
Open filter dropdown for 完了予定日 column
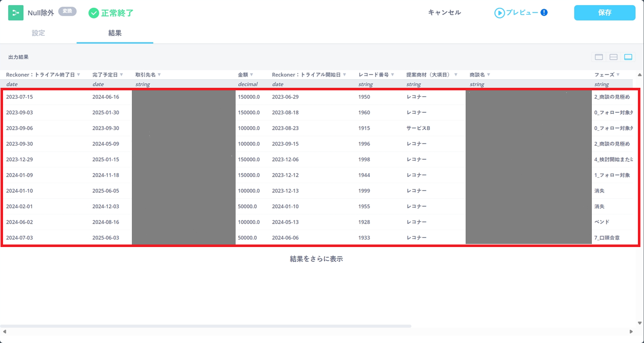tap(121, 75)
